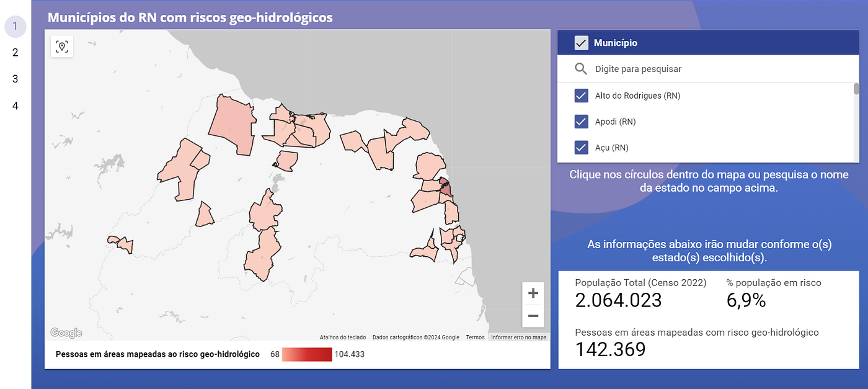Click the Google logo on the map
Screen dimensions: 868x389
tap(66, 333)
